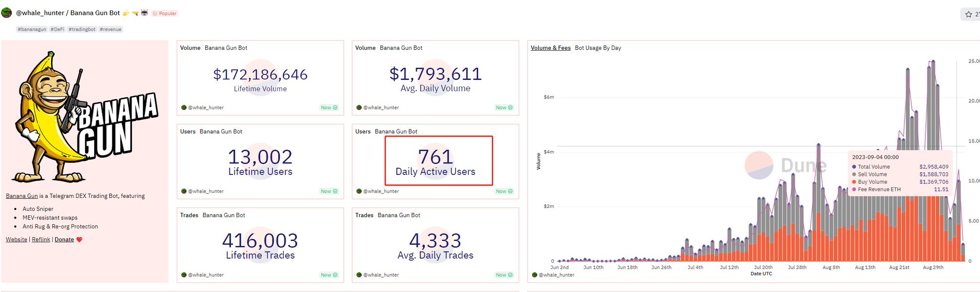Image resolution: width=980 pixels, height=292 pixels.
Task: Click the banana emoji in the dashboard title
Action: coord(126,13)
